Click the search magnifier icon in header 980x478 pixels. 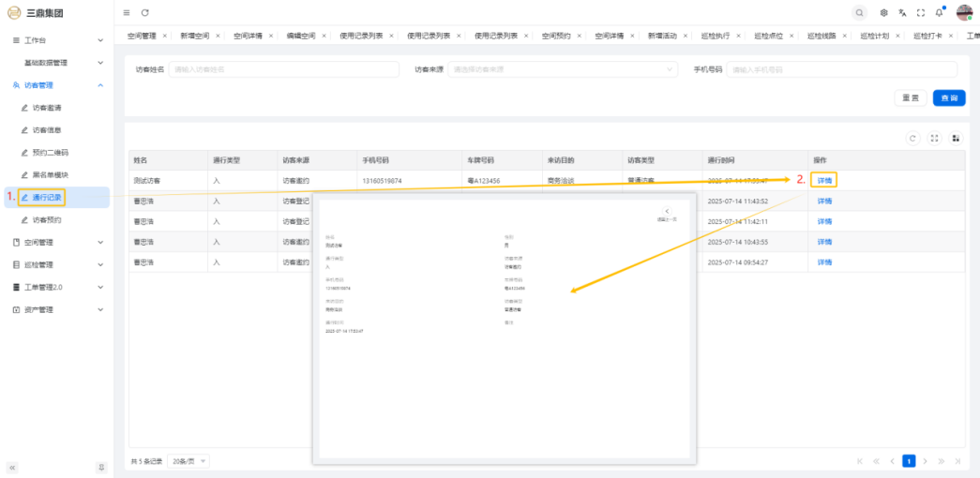860,12
